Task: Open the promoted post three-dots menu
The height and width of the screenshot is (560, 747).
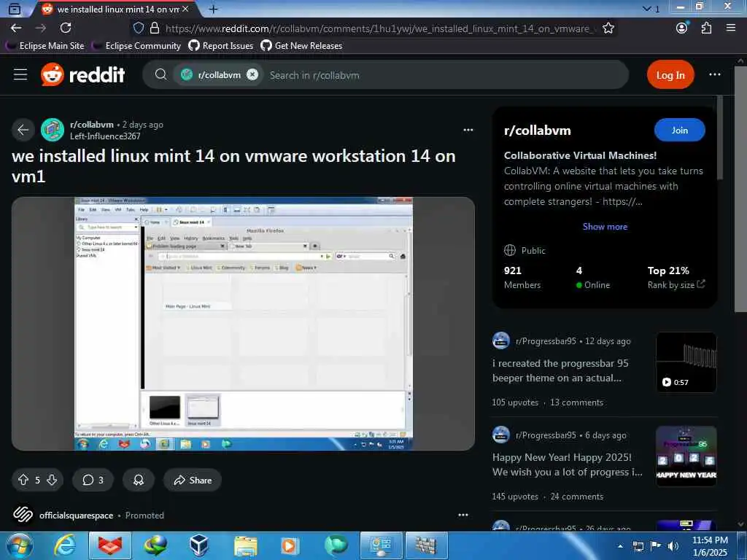Action: point(463,515)
